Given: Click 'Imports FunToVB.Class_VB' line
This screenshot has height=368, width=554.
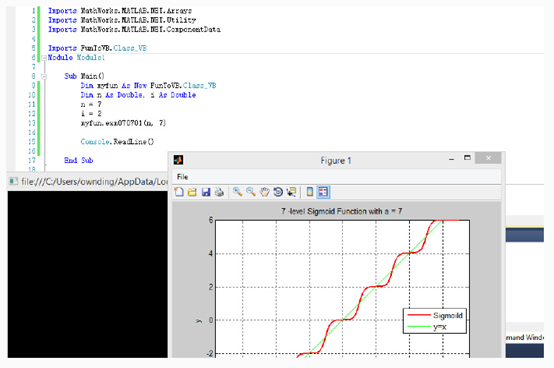Looking at the screenshot, I should 97,48.
